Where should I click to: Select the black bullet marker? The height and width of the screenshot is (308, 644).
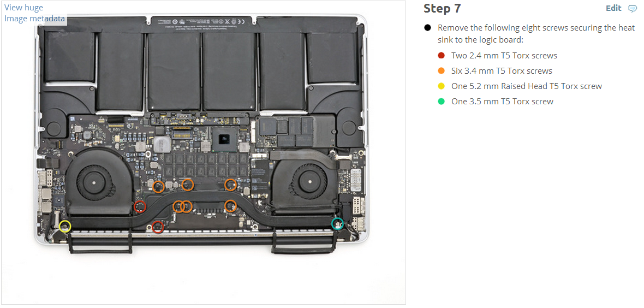428,28
